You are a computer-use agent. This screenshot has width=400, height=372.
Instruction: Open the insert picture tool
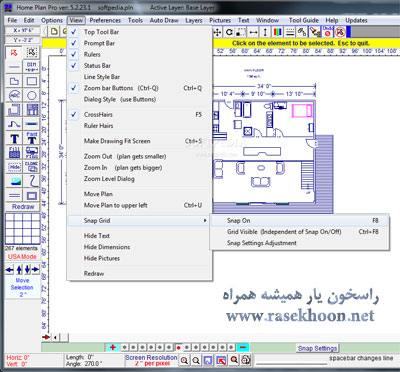click(x=14, y=181)
